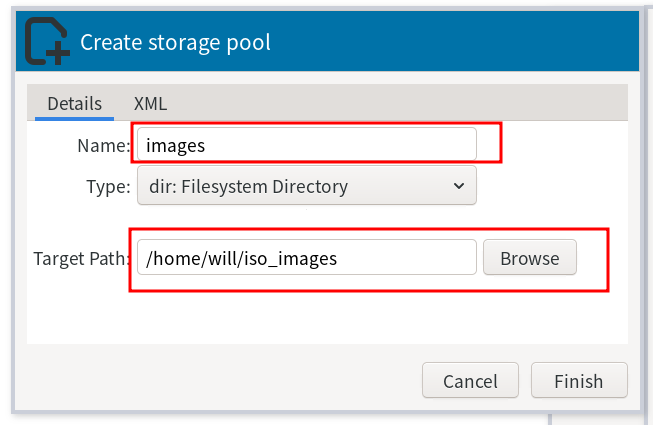This screenshot has height=425, width=653.
Task: Click empty tab strip right of XML
Action: 400,103
